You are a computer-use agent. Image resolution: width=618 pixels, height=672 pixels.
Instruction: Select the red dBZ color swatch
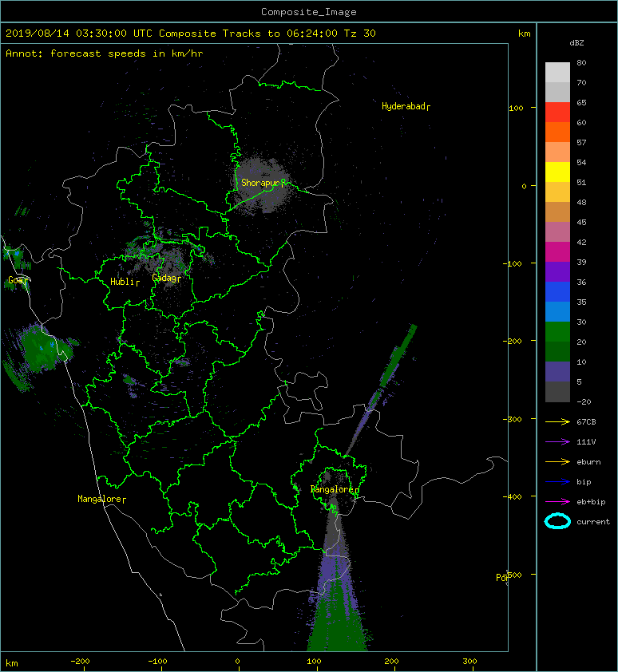(557, 112)
